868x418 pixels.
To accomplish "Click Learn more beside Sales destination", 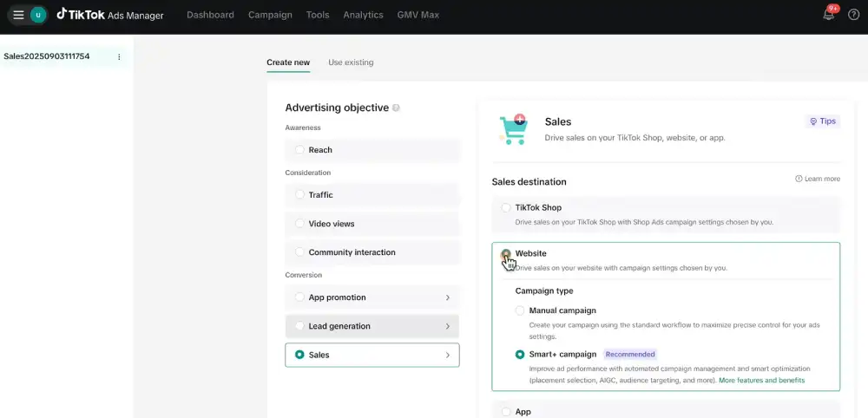I will [x=818, y=179].
